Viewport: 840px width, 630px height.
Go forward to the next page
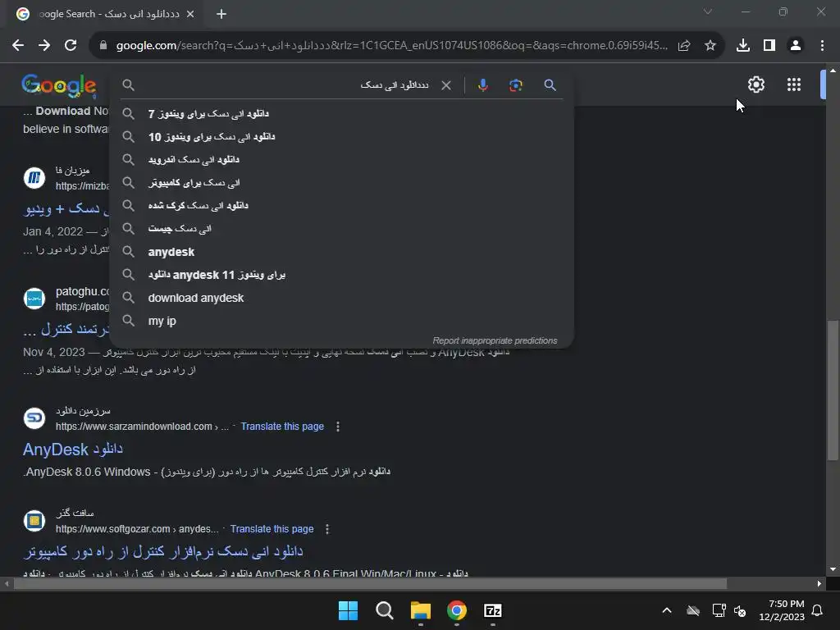[x=44, y=46]
